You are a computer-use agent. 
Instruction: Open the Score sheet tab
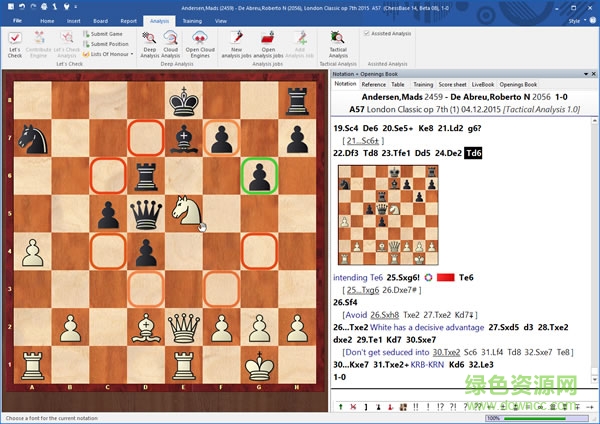[x=452, y=84]
